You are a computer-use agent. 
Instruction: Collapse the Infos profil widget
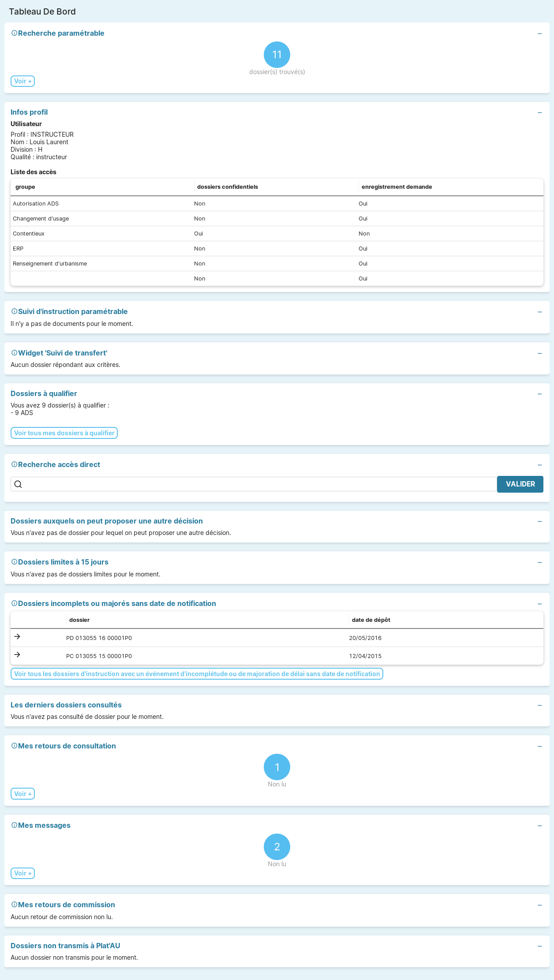pos(539,112)
